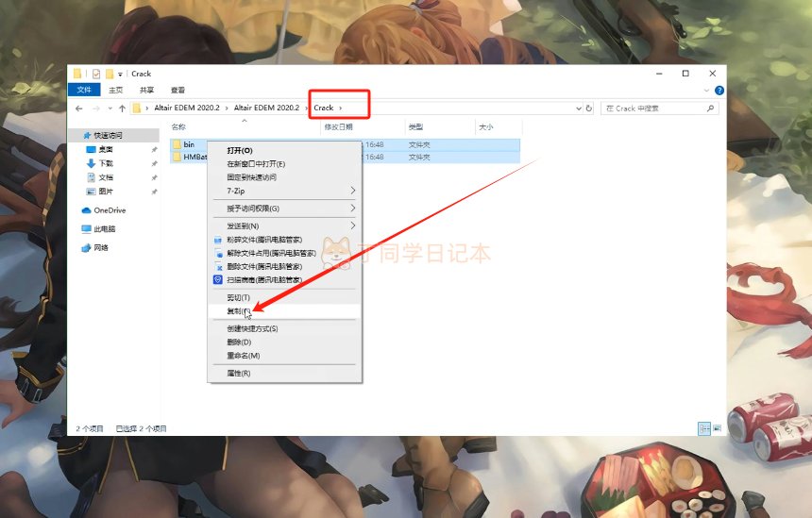Screen dimensions: 812x518
Task: Choose 剪切(T) in the context menu
Action: point(284,297)
